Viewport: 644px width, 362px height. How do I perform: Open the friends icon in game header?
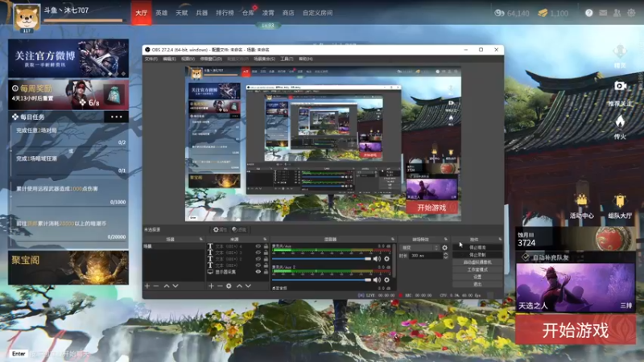pos(617,13)
